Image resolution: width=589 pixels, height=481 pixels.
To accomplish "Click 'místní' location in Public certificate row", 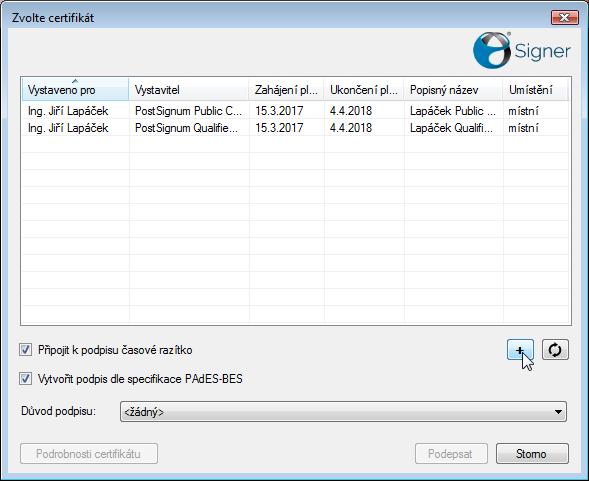I will coord(523,111).
